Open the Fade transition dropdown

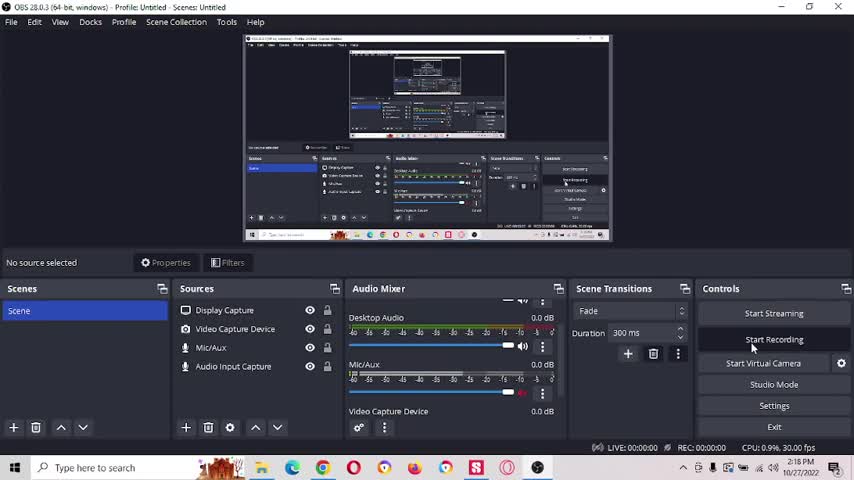pyautogui.click(x=631, y=311)
